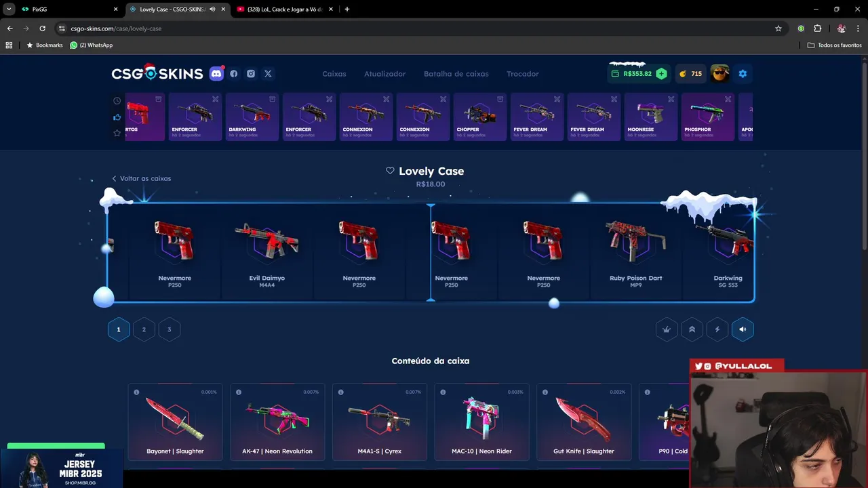Click the double chevron up icon
The height and width of the screenshot is (488, 868).
pos(692,329)
